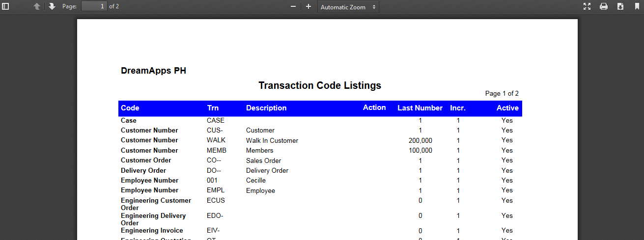
Task: Click the page number field
Action: click(x=94, y=6)
